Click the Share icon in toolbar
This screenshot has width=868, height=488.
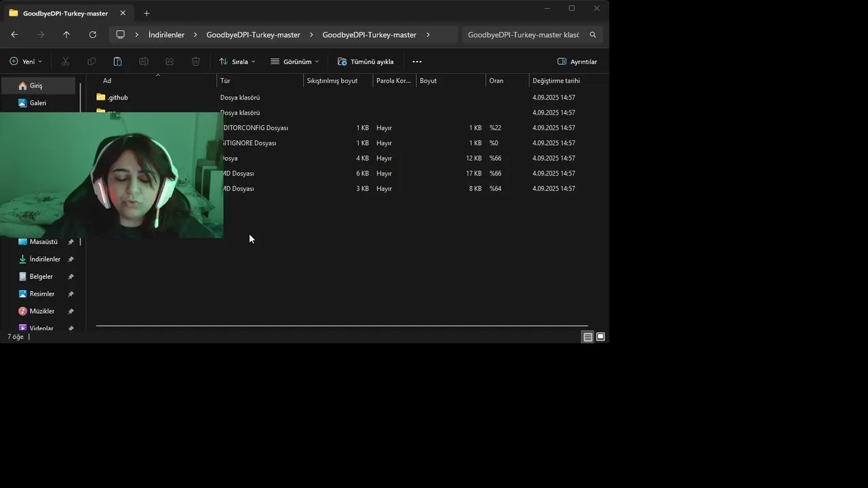[170, 62]
